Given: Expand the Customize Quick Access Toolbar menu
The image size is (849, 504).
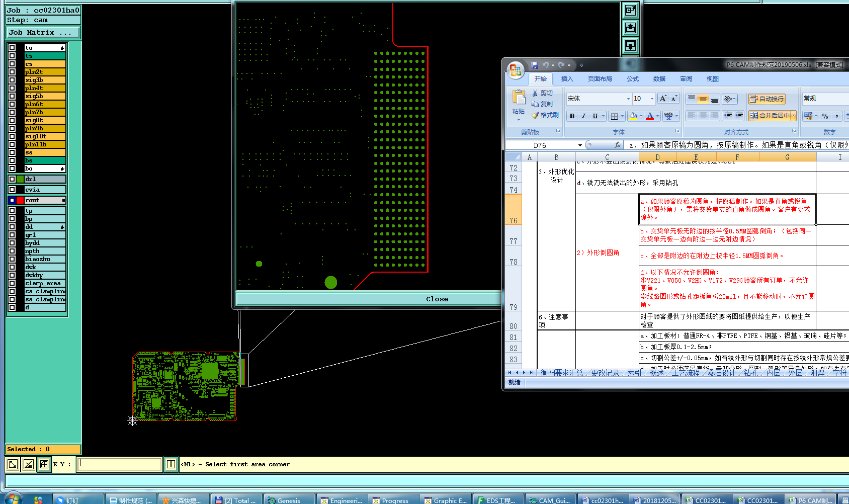Looking at the screenshot, I should 581,65.
